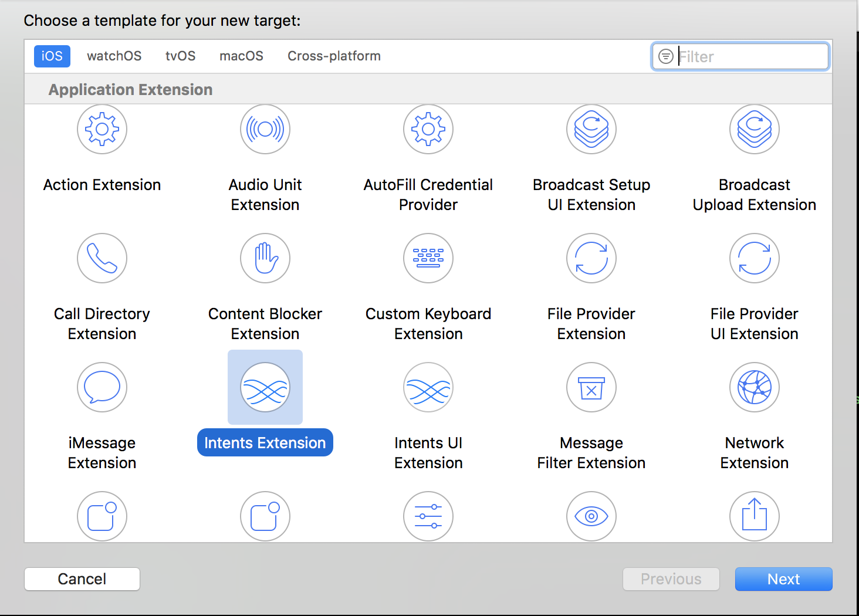
Task: Click File Provider UI Extension label
Action: [755, 324]
